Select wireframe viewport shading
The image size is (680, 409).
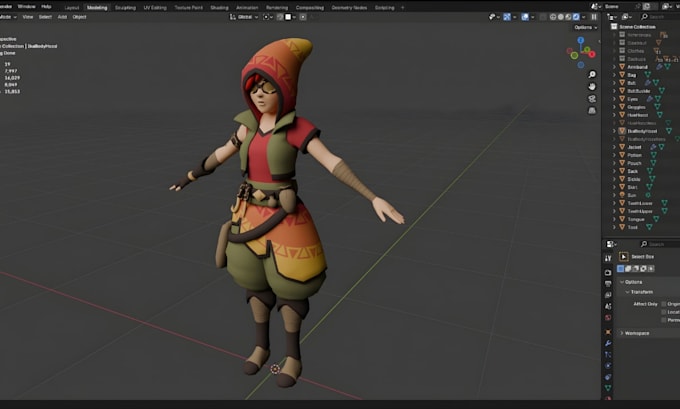(x=553, y=17)
